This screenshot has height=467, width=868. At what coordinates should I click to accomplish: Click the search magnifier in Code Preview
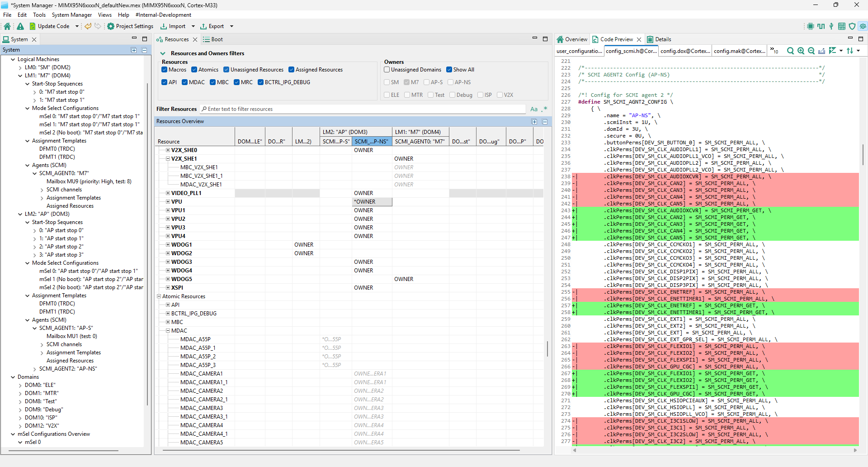click(790, 51)
